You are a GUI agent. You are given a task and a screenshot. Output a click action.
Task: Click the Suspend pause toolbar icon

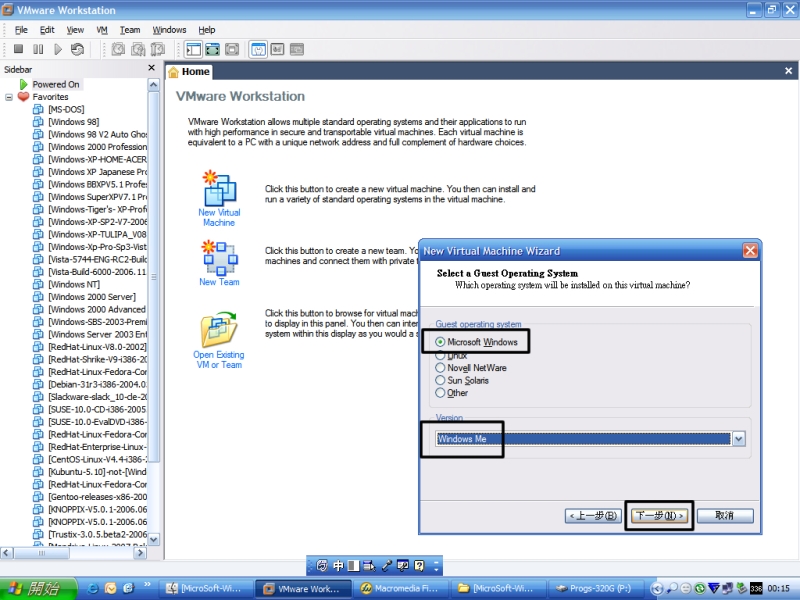[x=38, y=49]
